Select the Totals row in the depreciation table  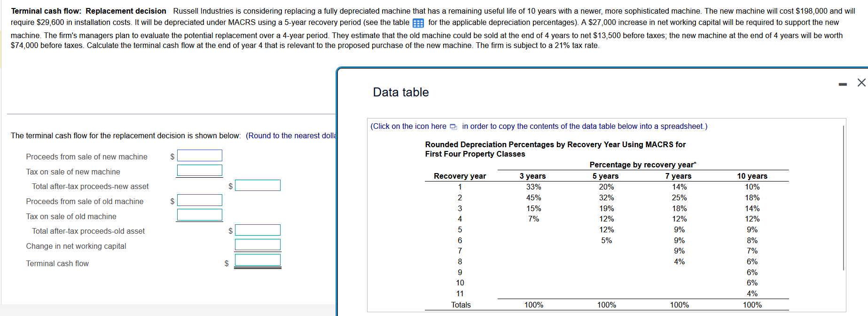460,305
